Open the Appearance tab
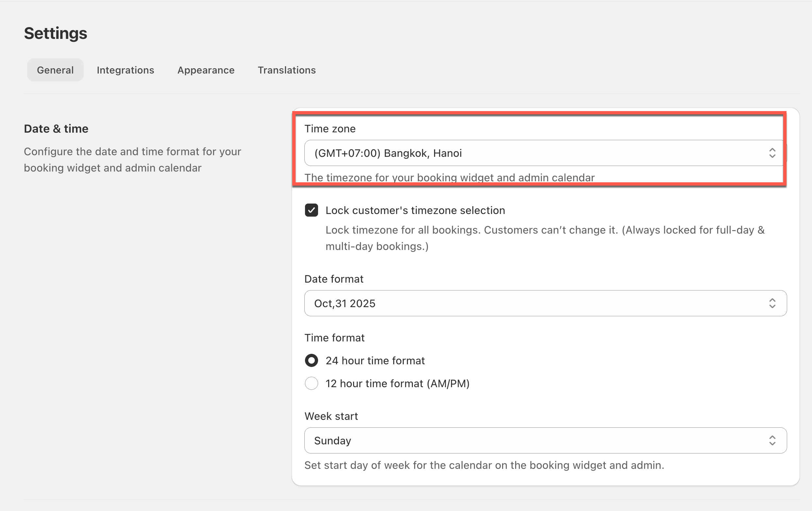The height and width of the screenshot is (511, 812). (206, 70)
